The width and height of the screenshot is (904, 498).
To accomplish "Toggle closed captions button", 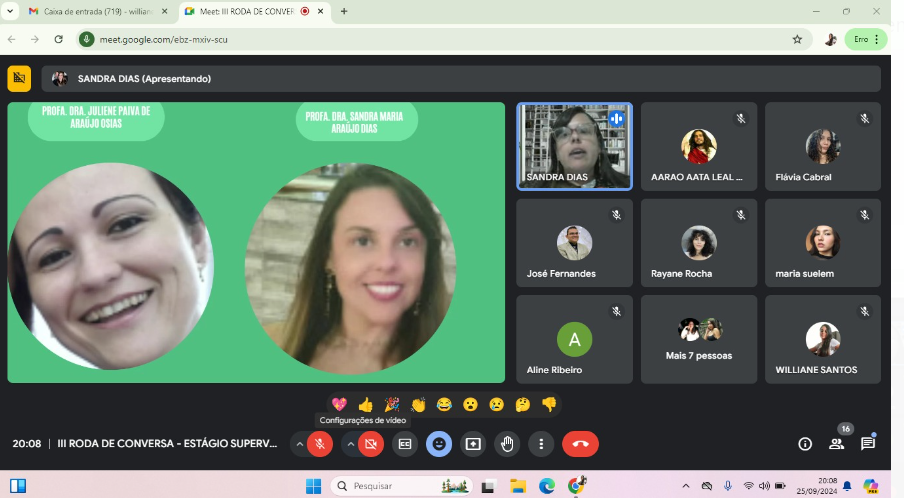I will 405,444.
